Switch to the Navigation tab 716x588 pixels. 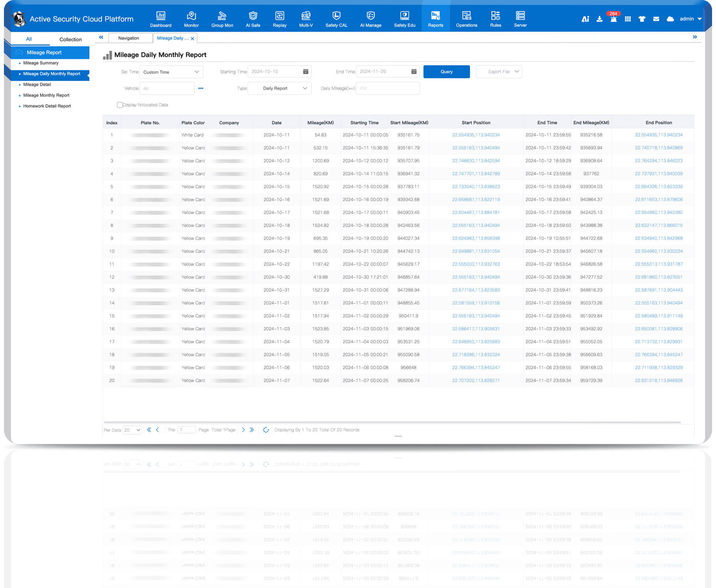tap(129, 38)
